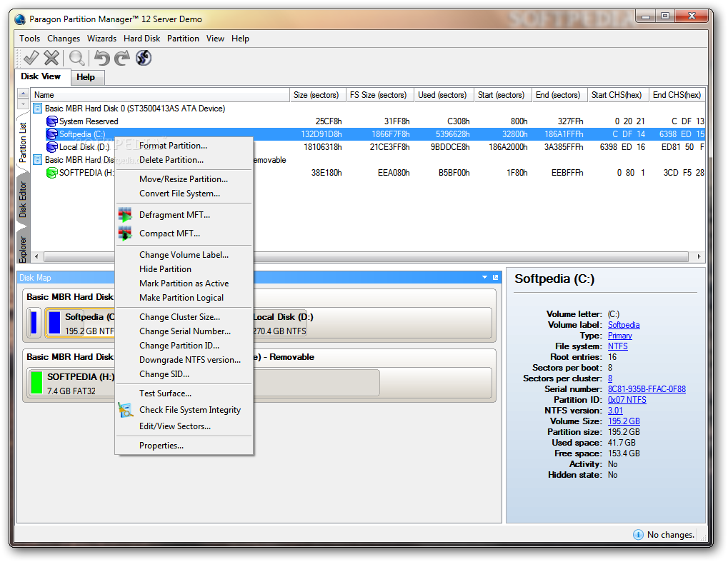This screenshot has height=562, width=728.
Task: Click the NTFS file system link
Action: pos(617,346)
